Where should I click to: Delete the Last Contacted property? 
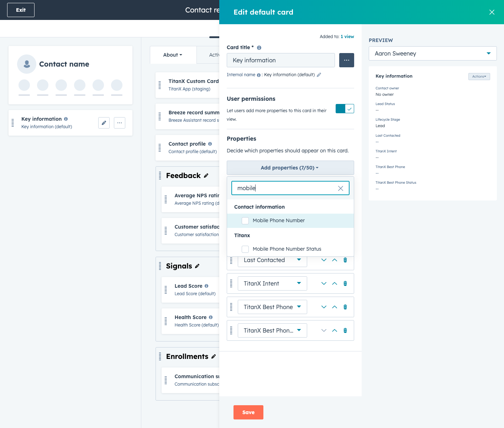pyautogui.click(x=345, y=260)
